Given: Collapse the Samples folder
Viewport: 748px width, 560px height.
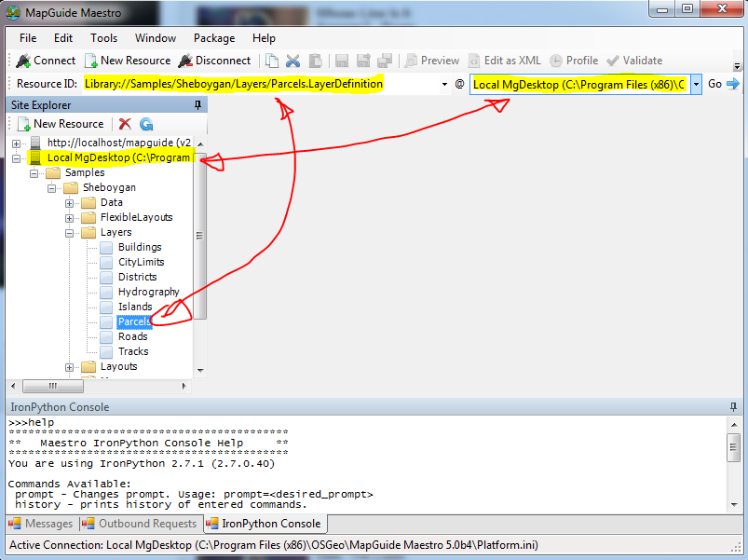Looking at the screenshot, I should (x=34, y=173).
